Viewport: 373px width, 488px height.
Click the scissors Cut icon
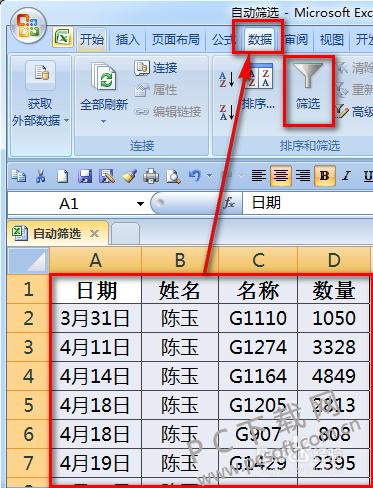pos(41,176)
